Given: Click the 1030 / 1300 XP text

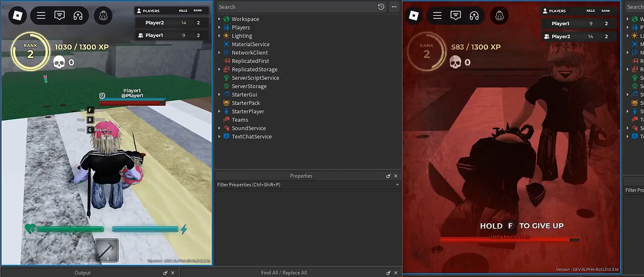Looking at the screenshot, I should coord(82,47).
